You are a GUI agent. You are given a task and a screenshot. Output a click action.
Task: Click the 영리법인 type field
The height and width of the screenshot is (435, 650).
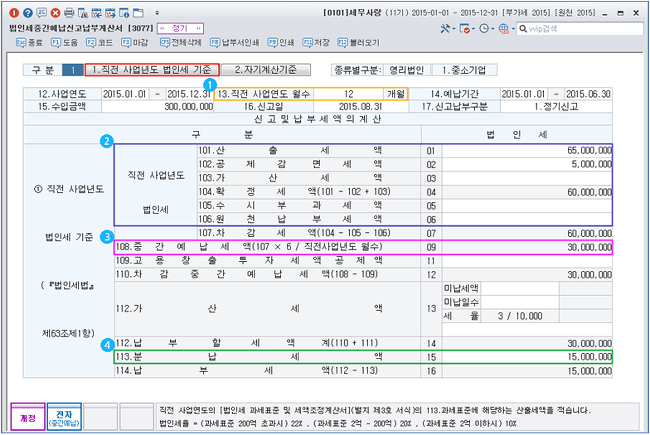(x=407, y=70)
